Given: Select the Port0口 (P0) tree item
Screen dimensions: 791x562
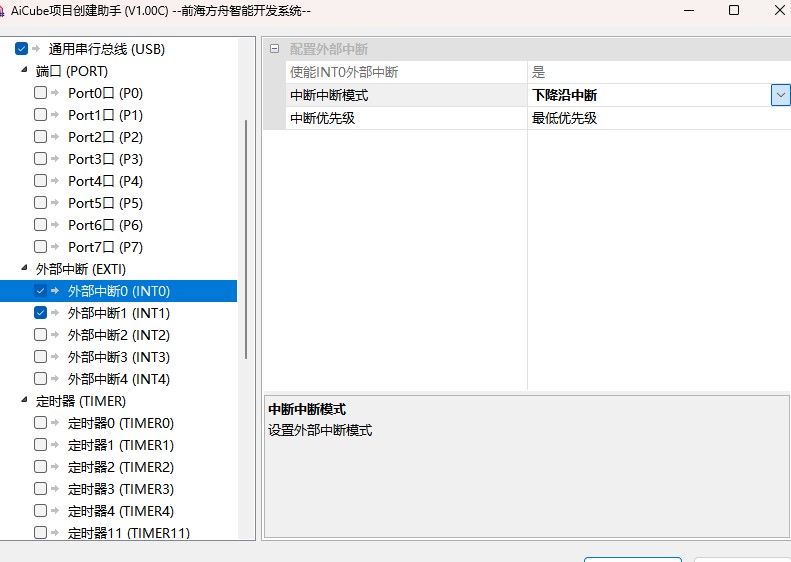Looking at the screenshot, I should [x=105, y=93].
